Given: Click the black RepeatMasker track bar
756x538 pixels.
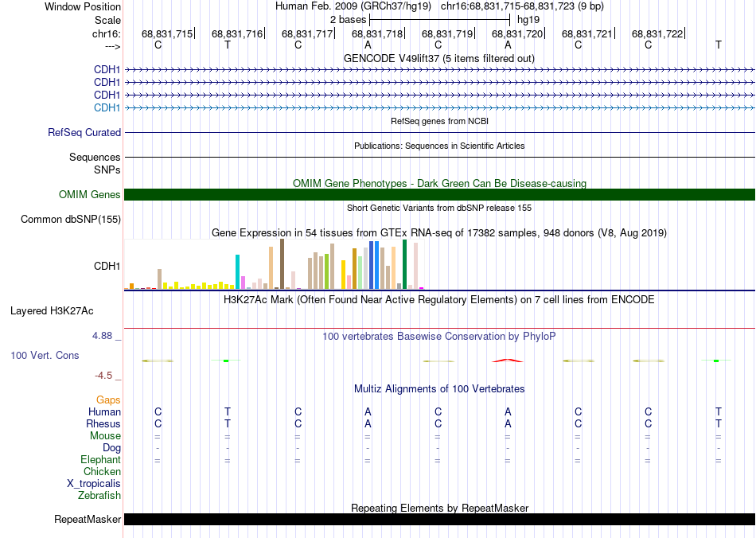Looking at the screenshot, I should coord(439,520).
